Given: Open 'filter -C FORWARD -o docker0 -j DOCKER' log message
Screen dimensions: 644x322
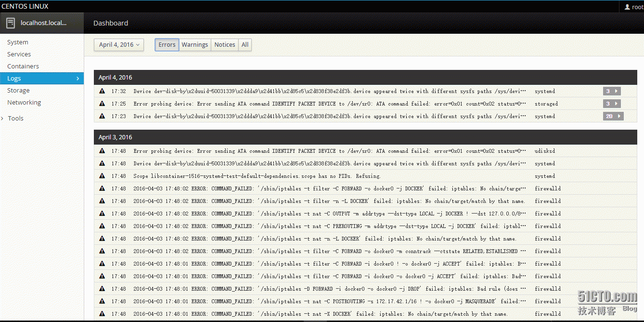Looking at the screenshot, I should click(330, 188).
